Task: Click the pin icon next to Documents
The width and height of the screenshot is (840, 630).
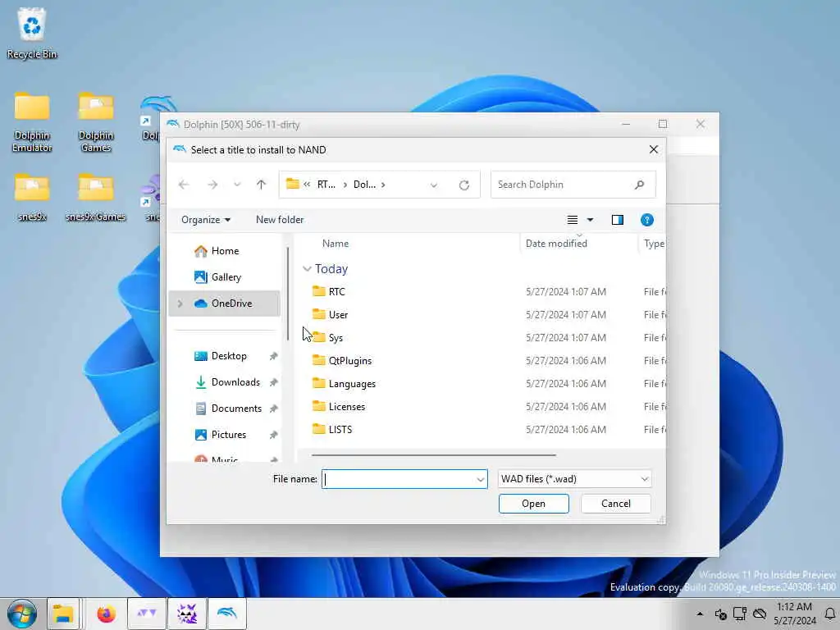Action: point(273,409)
